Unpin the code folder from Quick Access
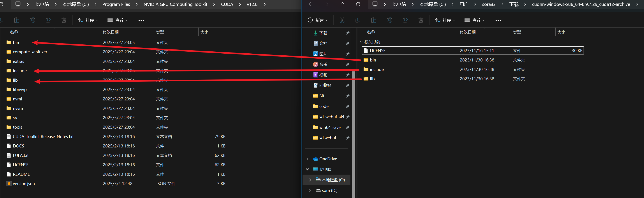 (347, 106)
